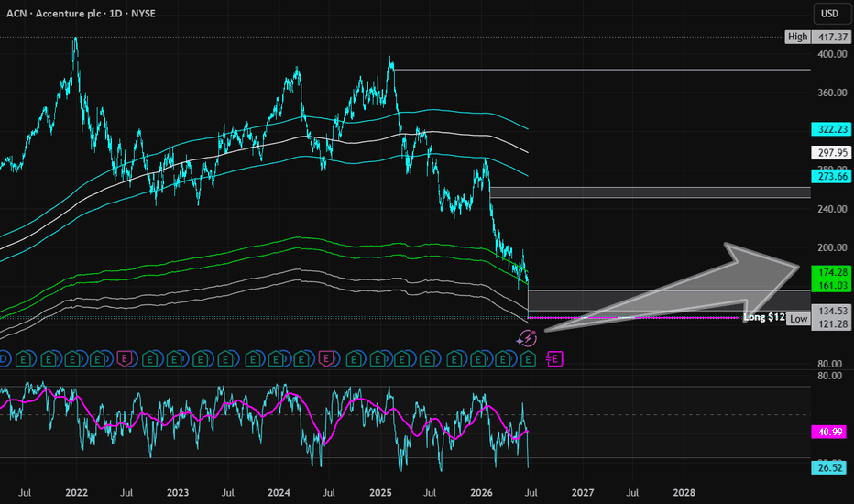Click the 240.00 price axis tick
The image size is (854, 504).
click(832, 209)
